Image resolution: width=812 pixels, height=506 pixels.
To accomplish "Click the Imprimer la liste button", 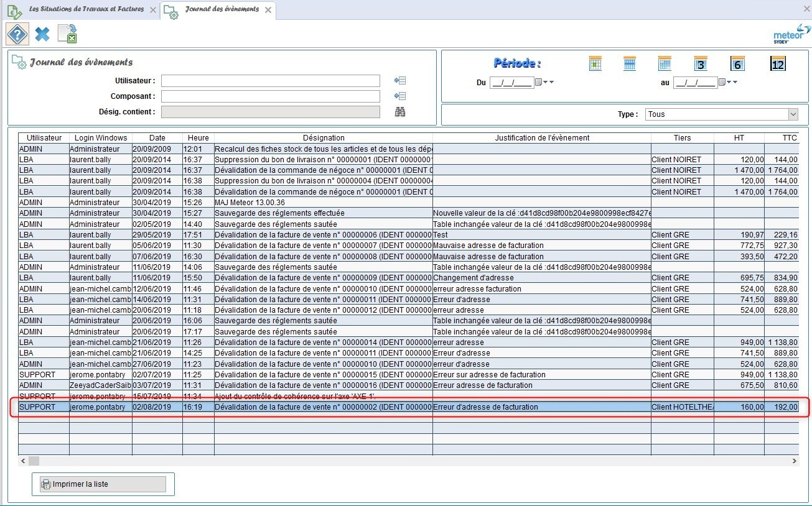I will click(103, 484).
